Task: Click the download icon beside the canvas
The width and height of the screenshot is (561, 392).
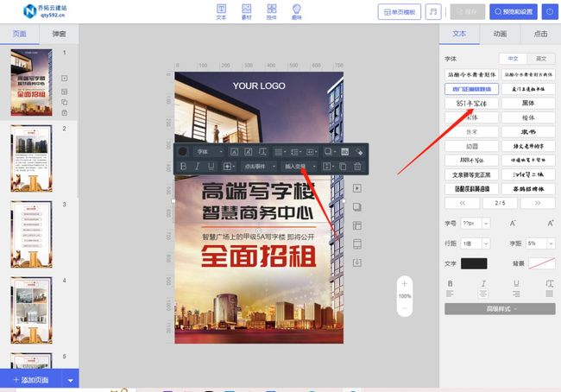Action: [357, 262]
